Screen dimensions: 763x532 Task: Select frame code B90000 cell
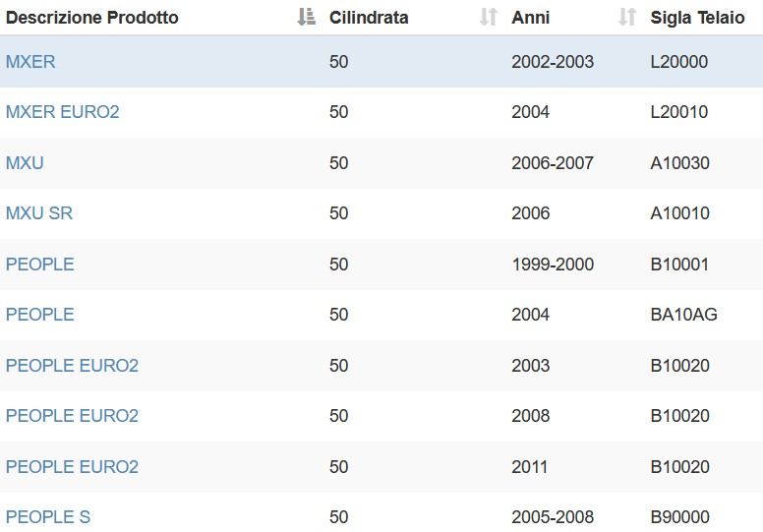tap(679, 517)
